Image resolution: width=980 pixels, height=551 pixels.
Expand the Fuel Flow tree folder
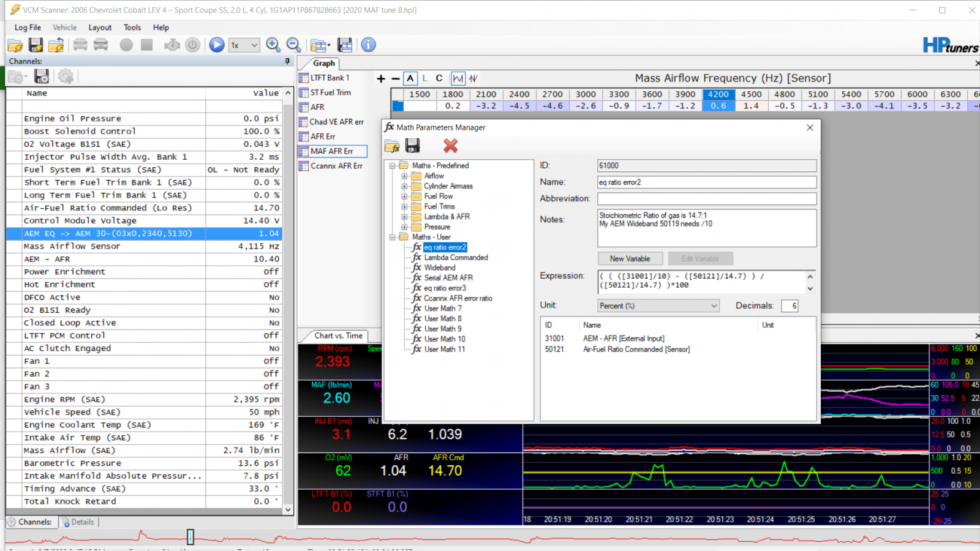point(404,197)
